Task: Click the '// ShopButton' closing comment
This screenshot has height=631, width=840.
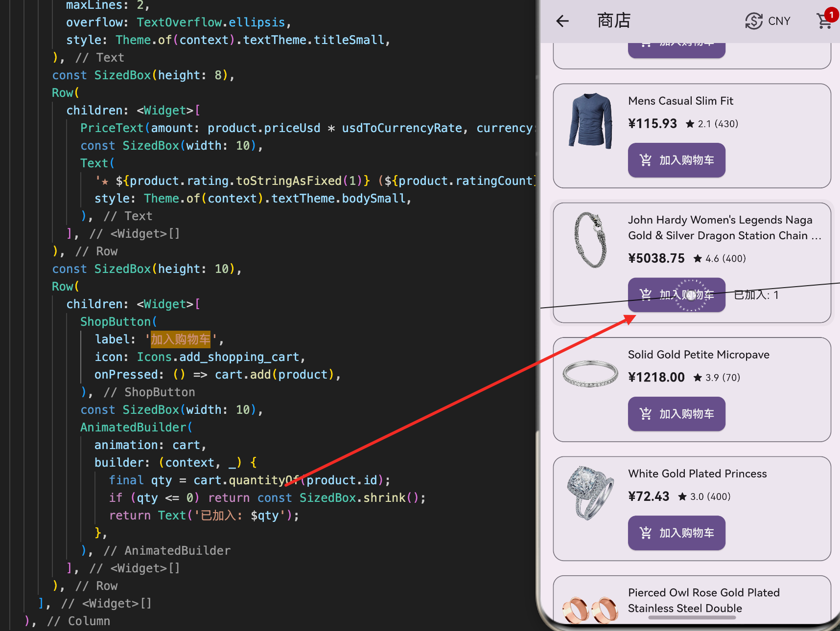Action: click(x=149, y=392)
